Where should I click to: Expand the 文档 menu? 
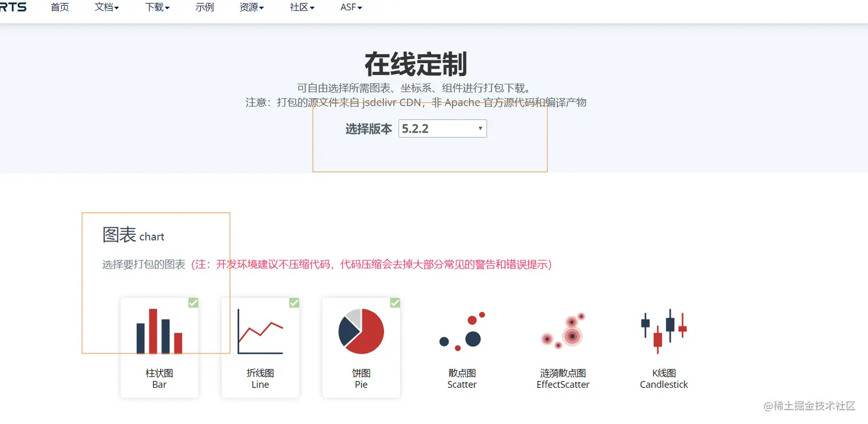[x=107, y=7]
